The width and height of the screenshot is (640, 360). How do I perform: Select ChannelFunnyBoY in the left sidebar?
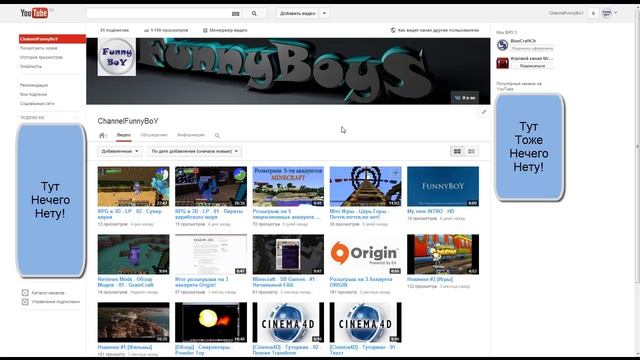[52, 39]
